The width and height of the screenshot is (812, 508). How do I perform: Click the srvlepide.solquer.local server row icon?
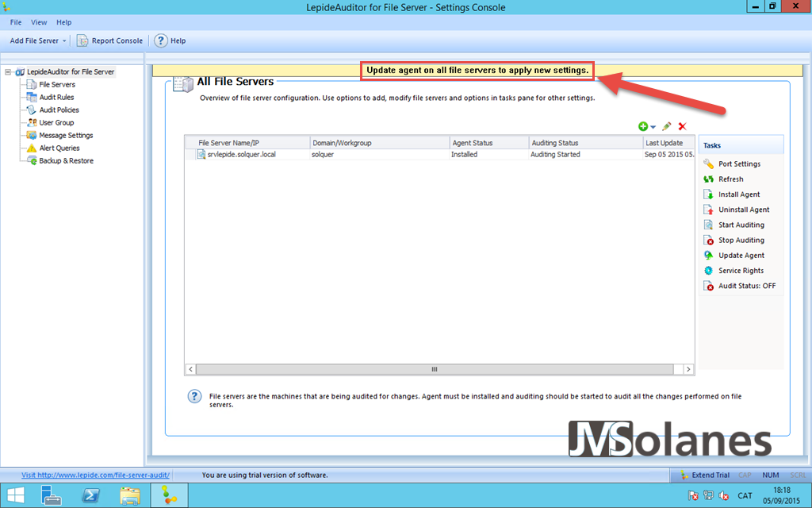[201, 155]
